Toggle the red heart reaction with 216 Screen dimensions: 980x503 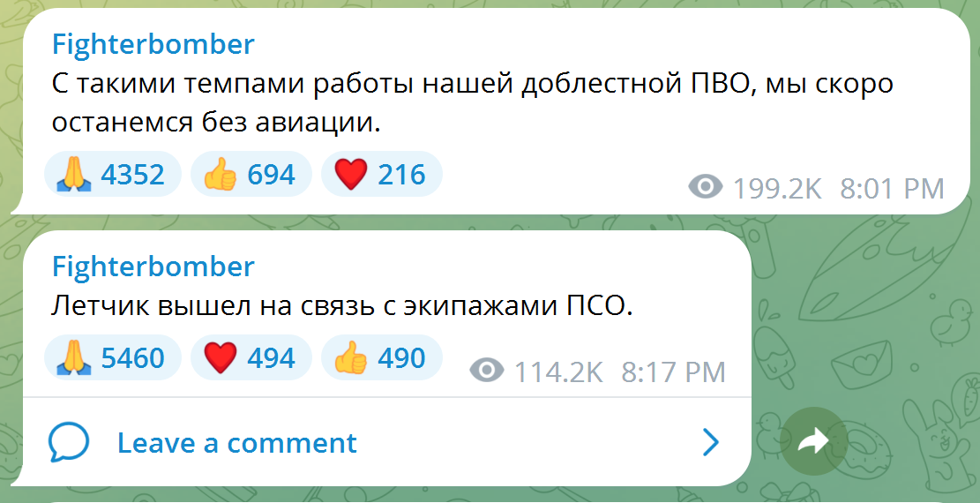[x=381, y=175]
